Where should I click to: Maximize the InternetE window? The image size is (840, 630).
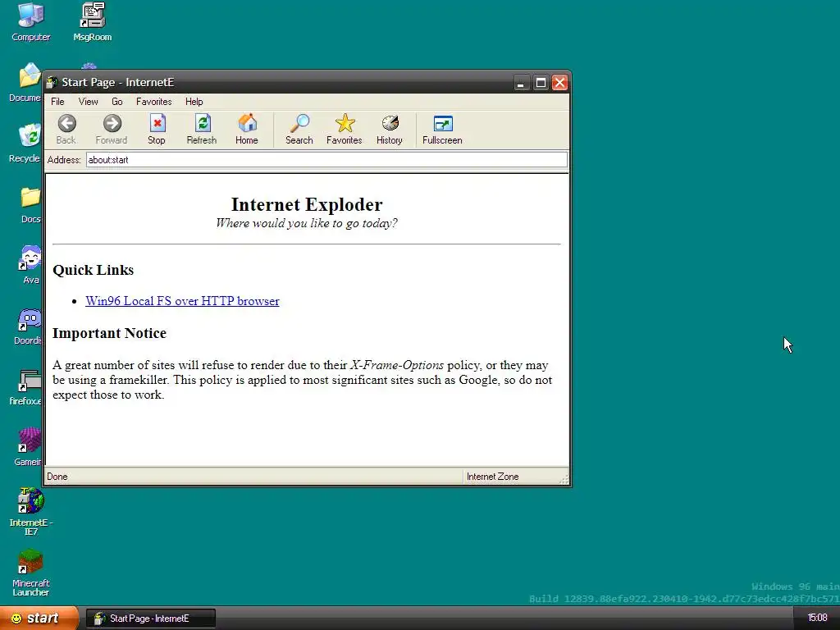(541, 83)
